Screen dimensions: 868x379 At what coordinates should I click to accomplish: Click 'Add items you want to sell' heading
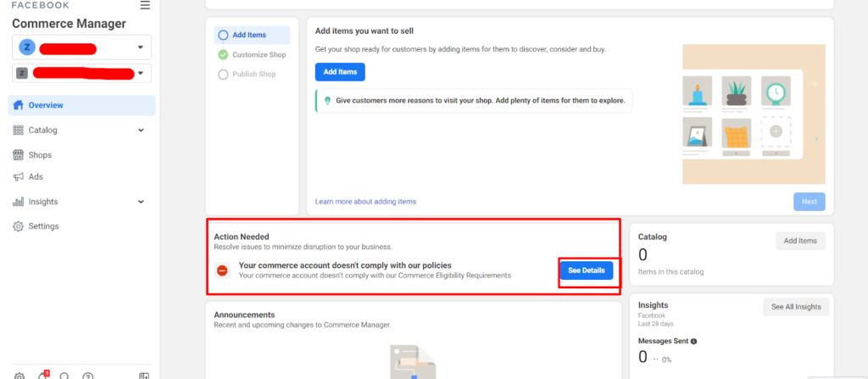click(x=364, y=31)
